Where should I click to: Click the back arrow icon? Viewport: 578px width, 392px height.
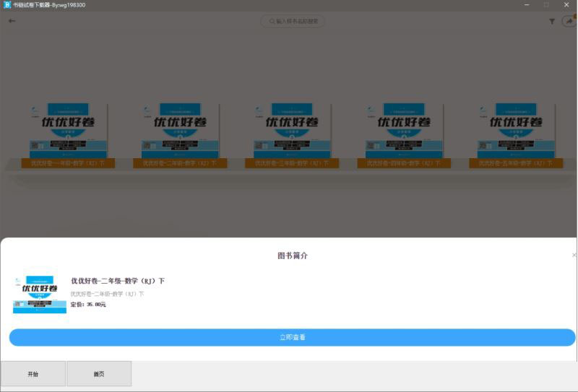[12, 21]
